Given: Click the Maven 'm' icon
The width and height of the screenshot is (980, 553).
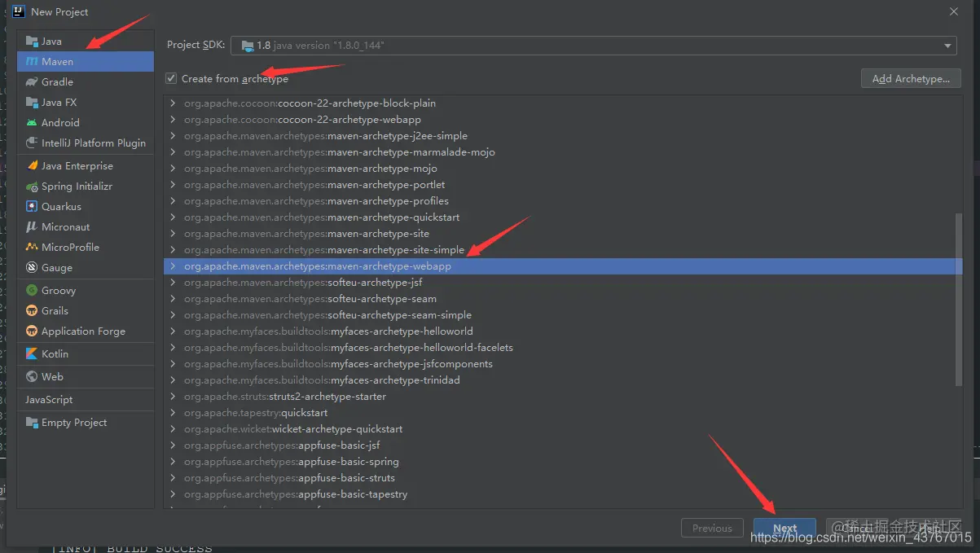Looking at the screenshot, I should (32, 62).
